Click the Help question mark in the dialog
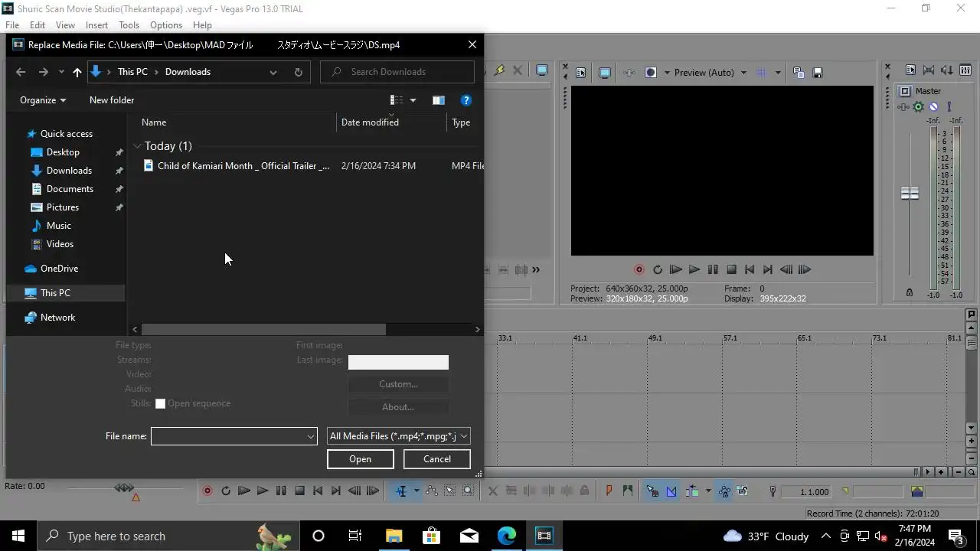980x551 pixels. (x=465, y=100)
